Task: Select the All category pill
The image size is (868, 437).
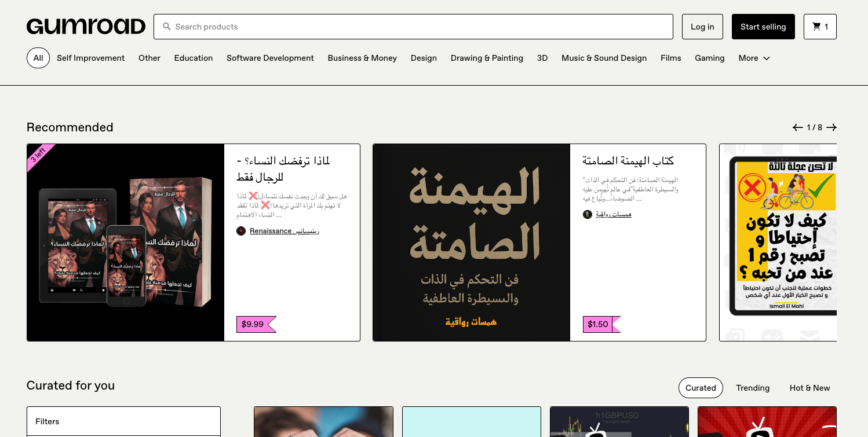Action: click(38, 58)
